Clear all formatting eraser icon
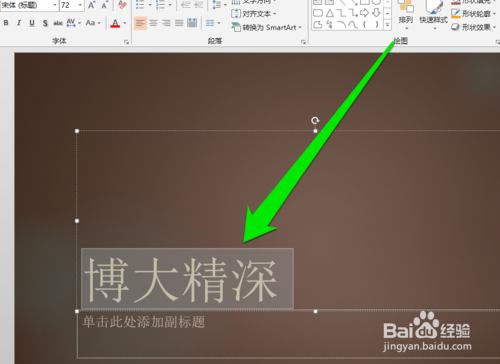The image size is (500, 364). [x=122, y=5]
